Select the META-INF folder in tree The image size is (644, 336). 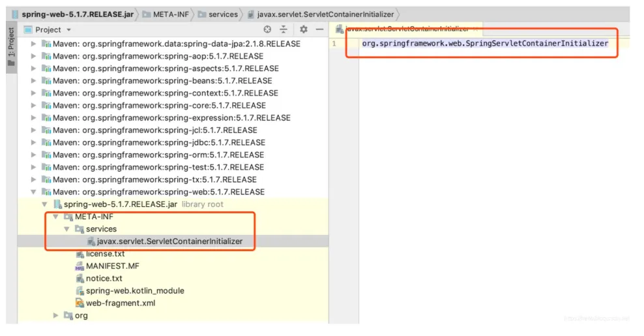click(94, 217)
